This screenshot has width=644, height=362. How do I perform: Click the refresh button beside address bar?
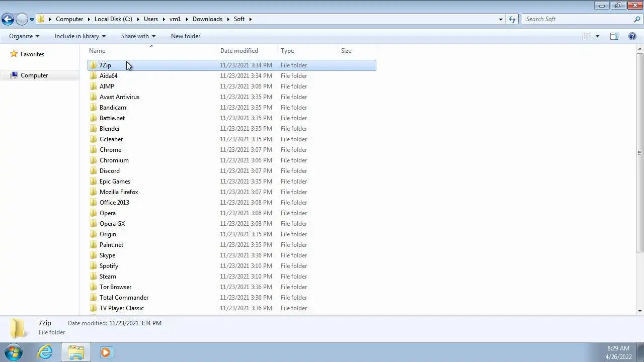point(512,19)
